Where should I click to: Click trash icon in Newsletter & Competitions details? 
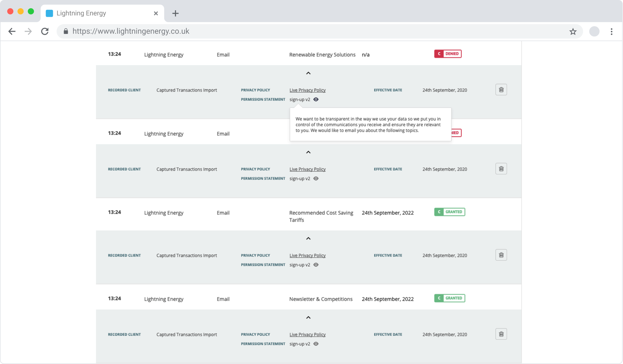501,334
